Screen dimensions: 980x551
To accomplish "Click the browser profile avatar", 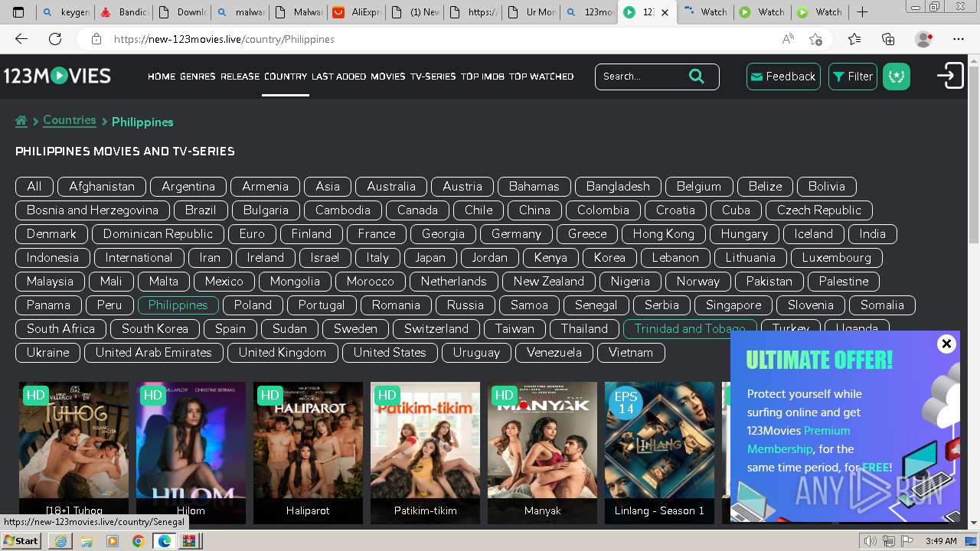I will [x=924, y=39].
